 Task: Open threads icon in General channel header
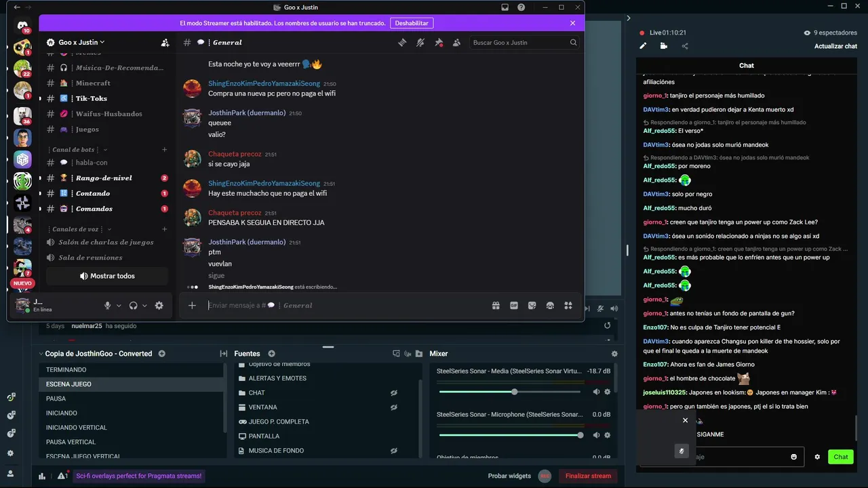point(402,43)
